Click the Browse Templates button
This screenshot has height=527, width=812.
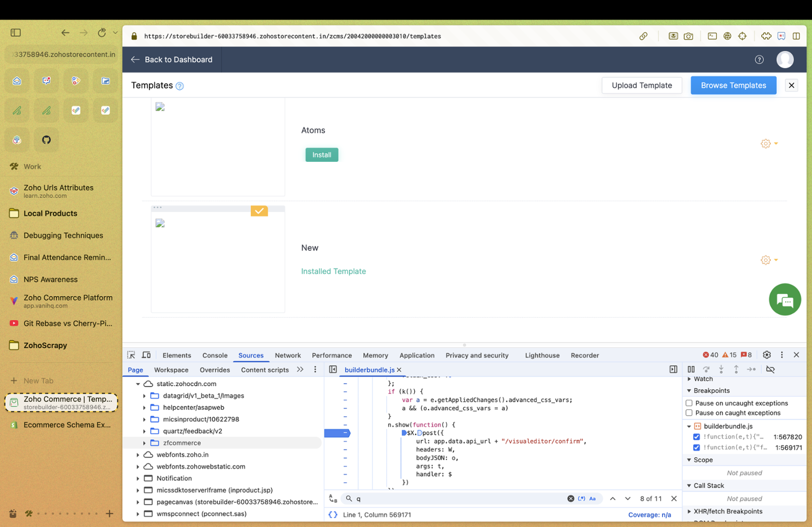(733, 85)
